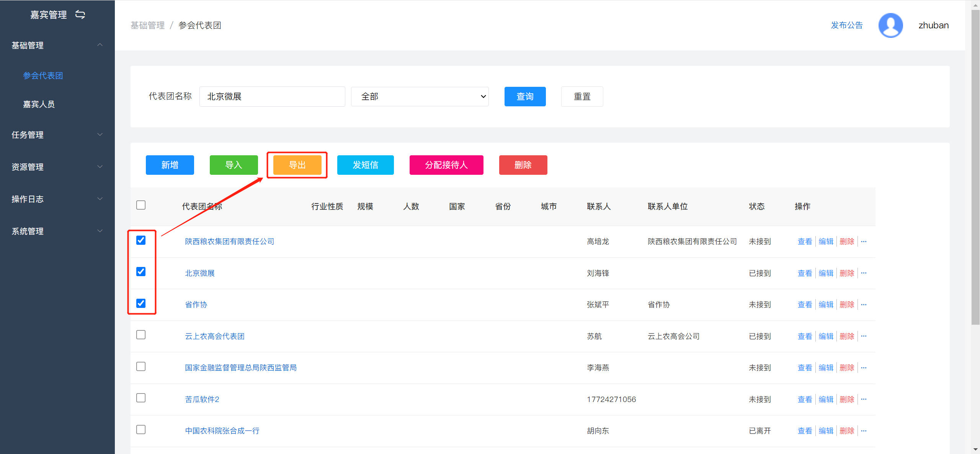Click ellipsis icon in 苦瓜软件2 row
980x454 pixels.
coord(864,399)
